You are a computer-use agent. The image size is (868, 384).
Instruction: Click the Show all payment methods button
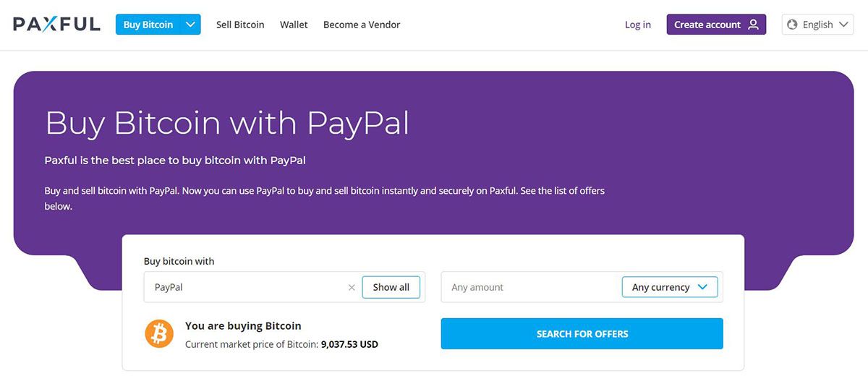(x=391, y=287)
